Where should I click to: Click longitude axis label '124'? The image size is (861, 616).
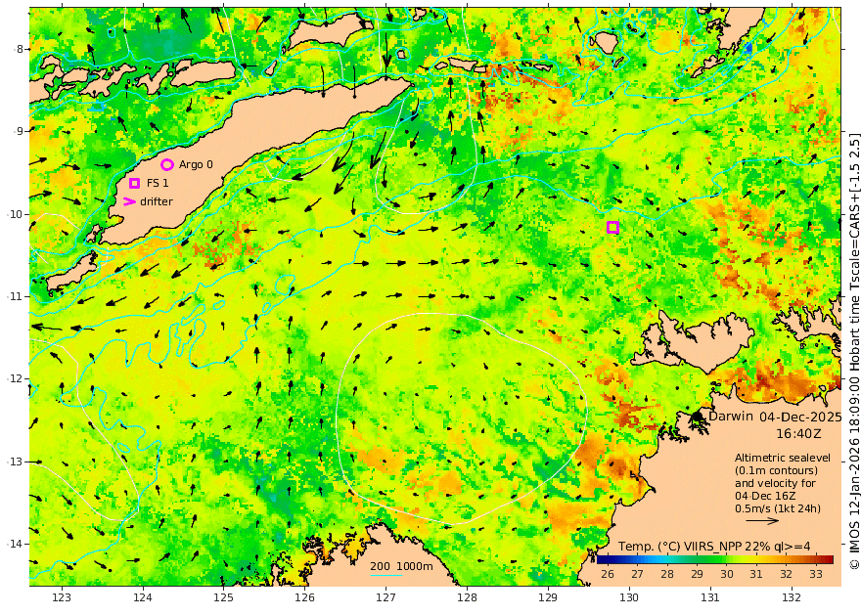143,597
